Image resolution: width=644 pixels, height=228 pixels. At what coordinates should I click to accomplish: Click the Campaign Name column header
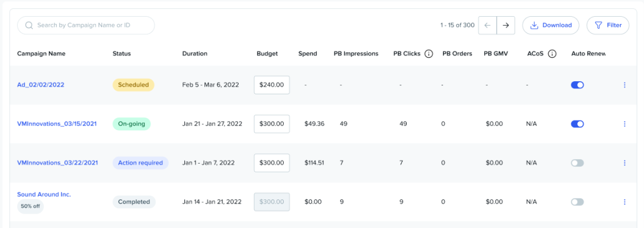(41, 54)
